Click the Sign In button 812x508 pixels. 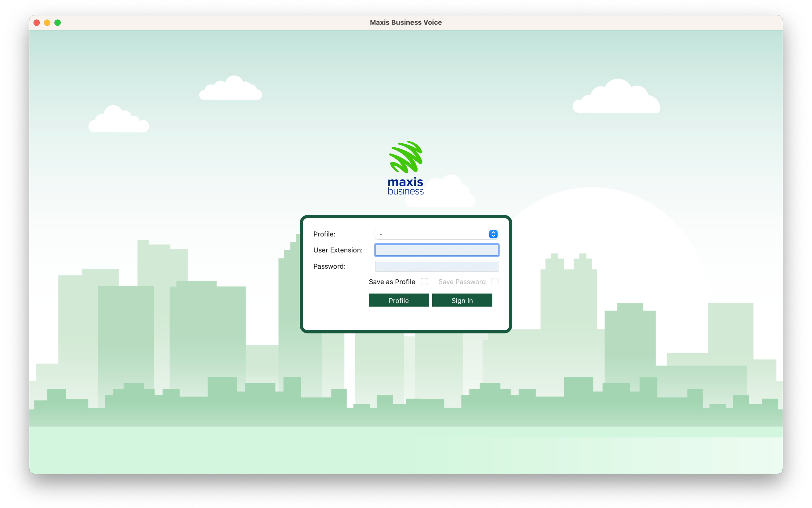[462, 300]
